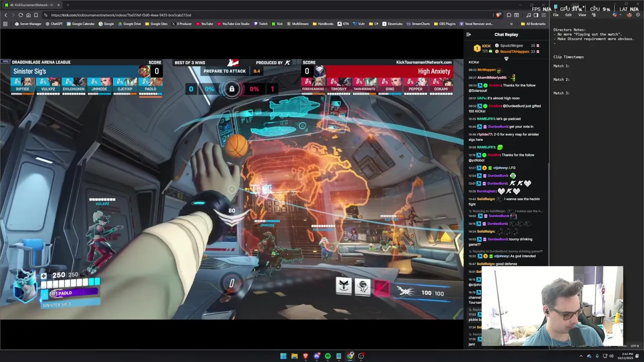Viewport: 644px width, 362px height.
Task: Close the KickTournamentNetwork tab
Action: tap(58, 5)
